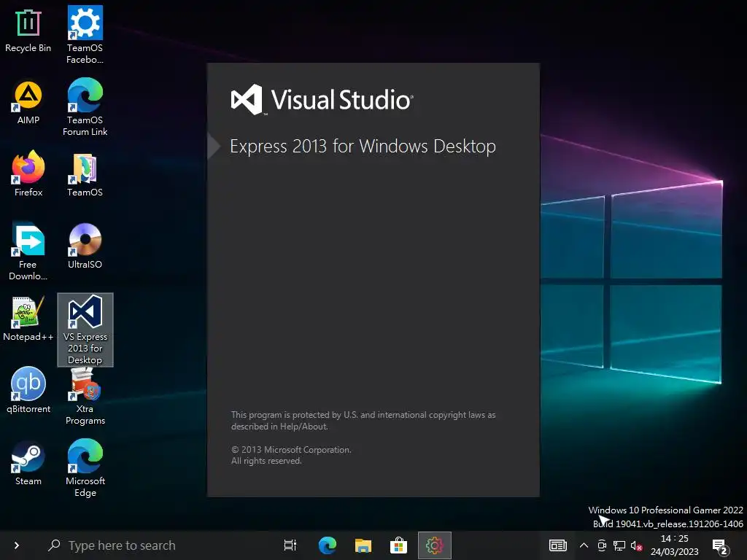
Task: Open the notification center icon
Action: [719, 547]
